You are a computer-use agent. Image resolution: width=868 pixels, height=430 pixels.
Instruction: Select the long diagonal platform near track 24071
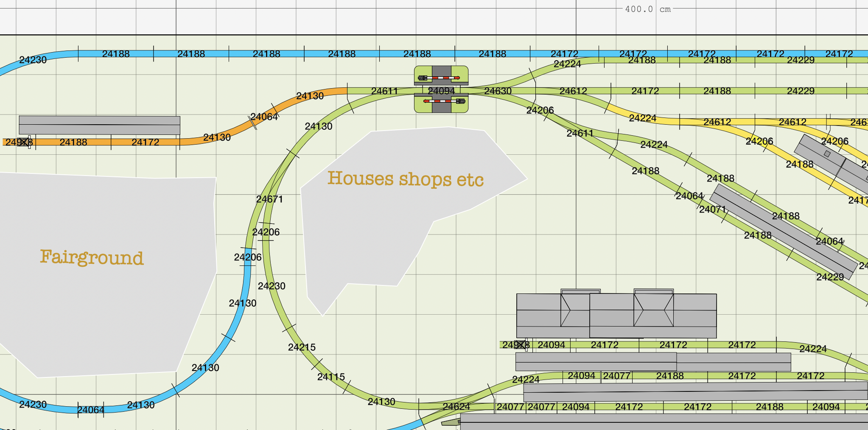[x=783, y=231]
